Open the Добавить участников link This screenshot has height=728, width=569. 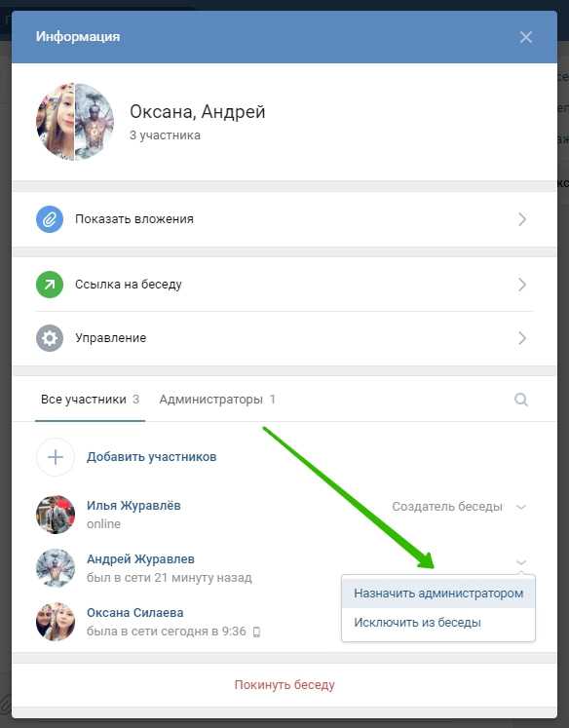point(151,457)
